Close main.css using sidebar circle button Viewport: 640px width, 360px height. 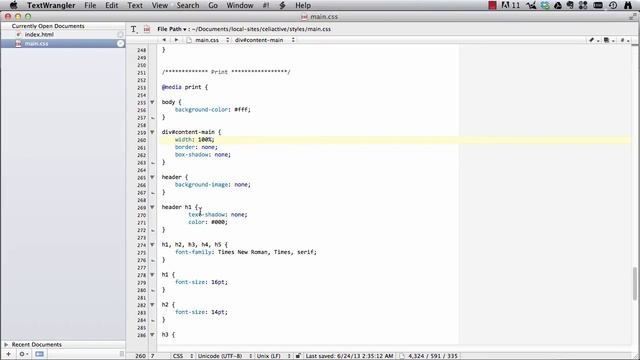[120, 43]
